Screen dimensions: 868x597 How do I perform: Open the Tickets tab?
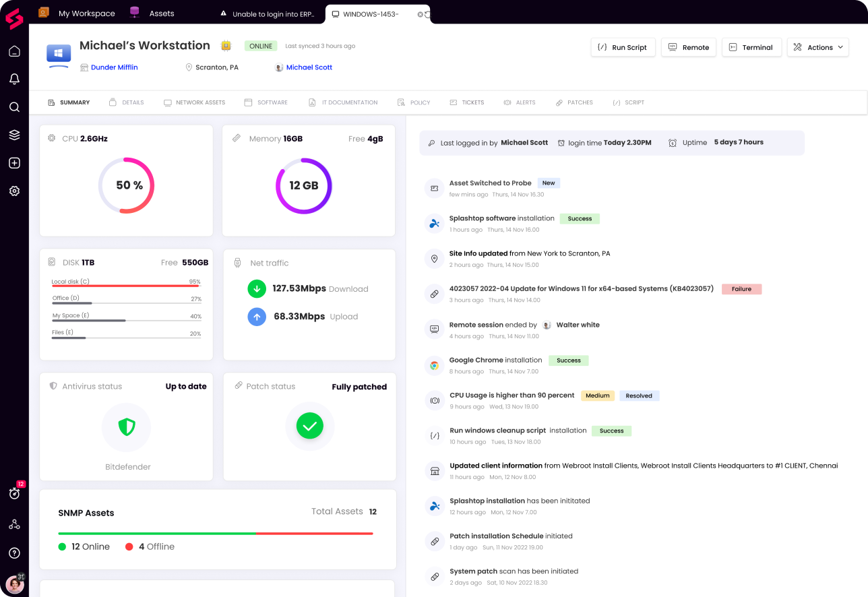click(467, 102)
